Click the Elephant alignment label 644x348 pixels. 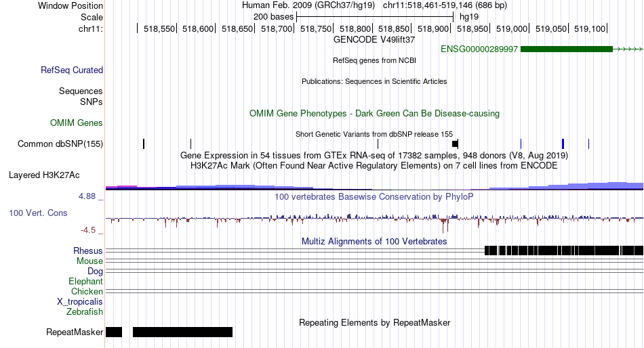pyautogui.click(x=85, y=282)
